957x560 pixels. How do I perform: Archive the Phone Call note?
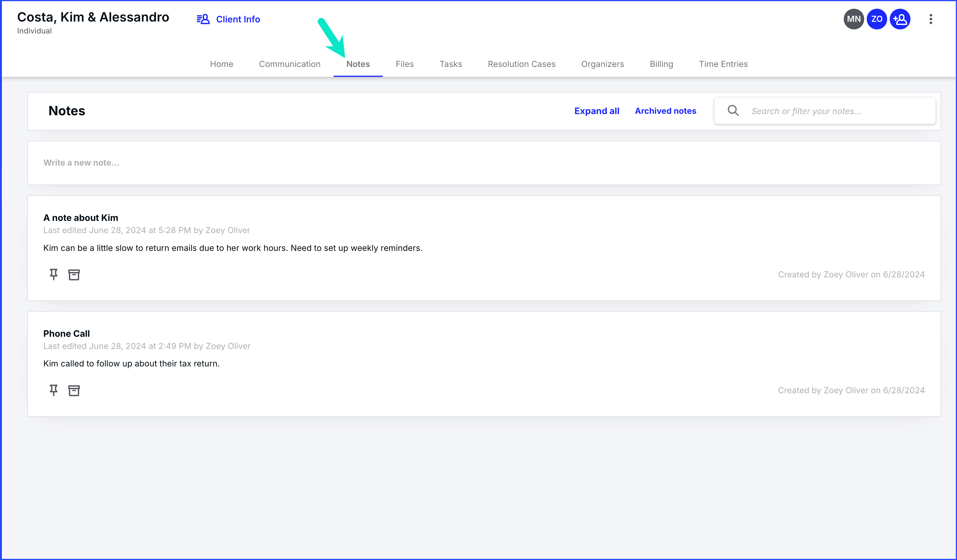[74, 390]
